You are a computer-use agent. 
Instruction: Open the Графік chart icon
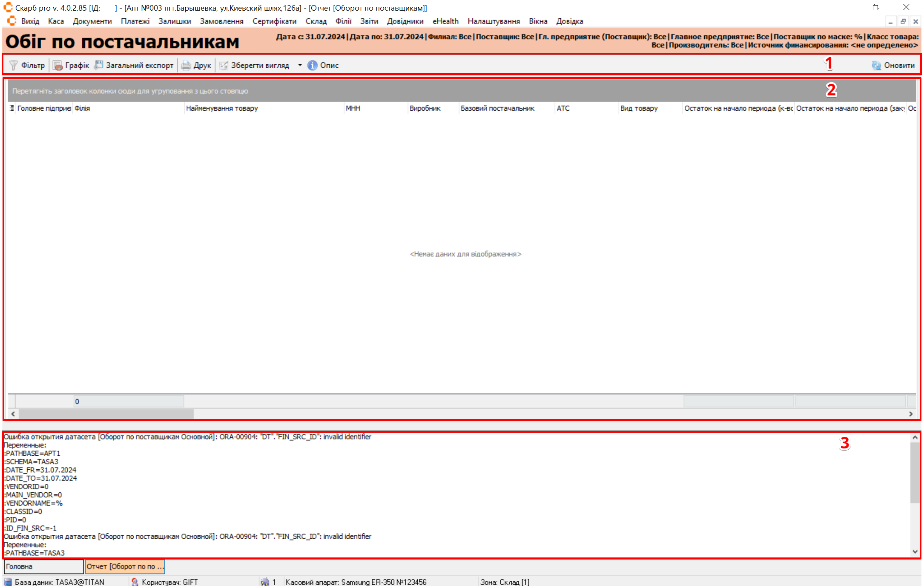[57, 65]
